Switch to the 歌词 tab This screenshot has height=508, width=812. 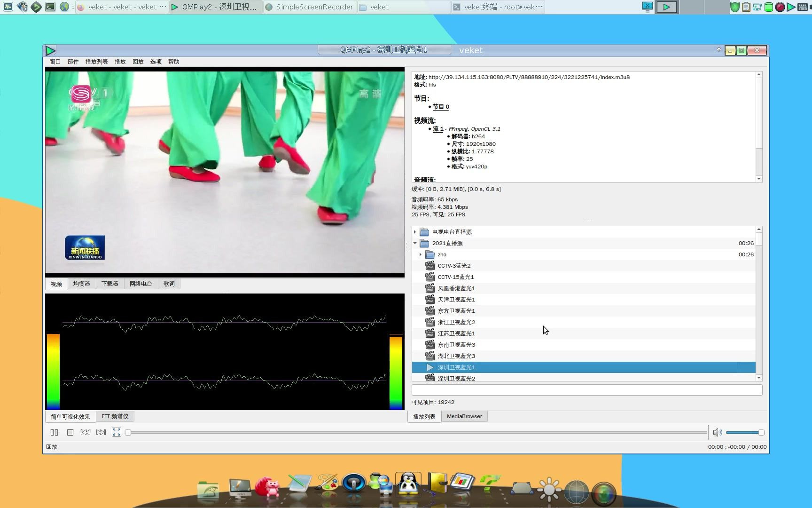coord(169,284)
